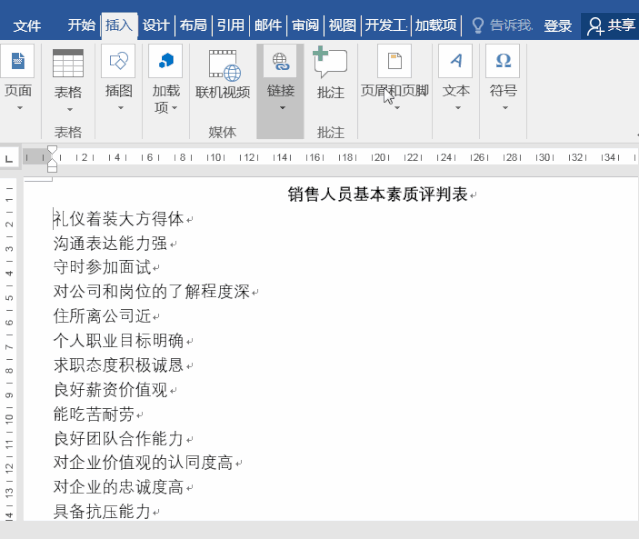Click the 文本 text icon
The width and height of the screenshot is (639, 539).
456,61
